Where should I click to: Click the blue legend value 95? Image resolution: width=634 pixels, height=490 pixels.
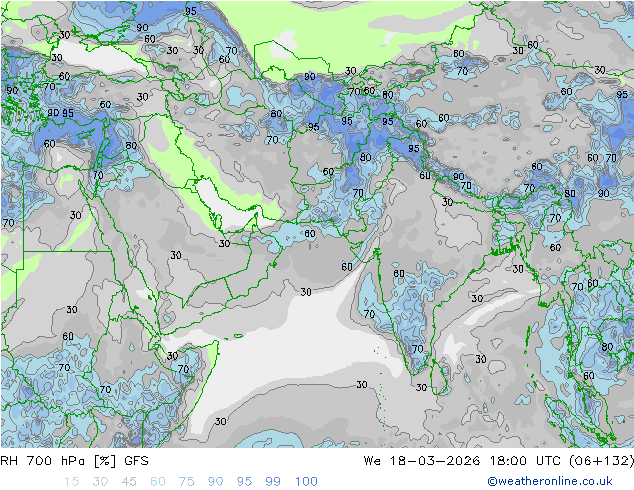click(x=244, y=482)
